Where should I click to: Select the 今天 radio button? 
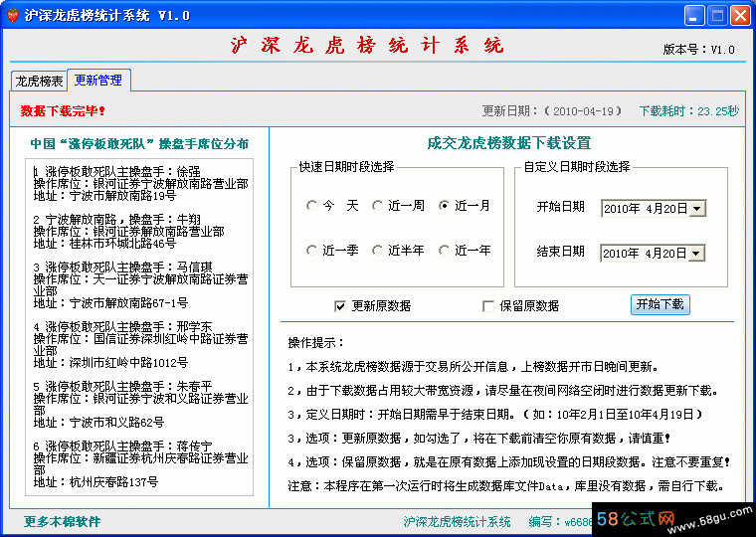[x=312, y=206]
